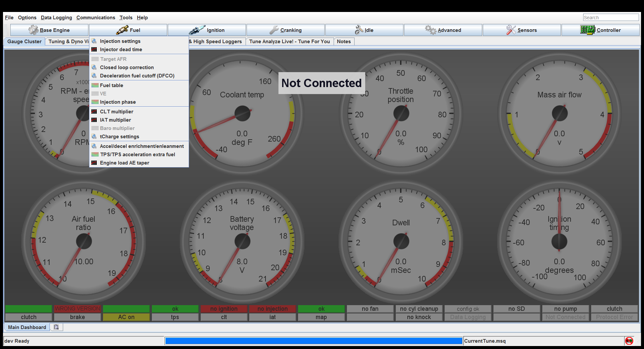Select CLT multiplier menu entry
This screenshot has width=644, height=349.
tap(139, 112)
